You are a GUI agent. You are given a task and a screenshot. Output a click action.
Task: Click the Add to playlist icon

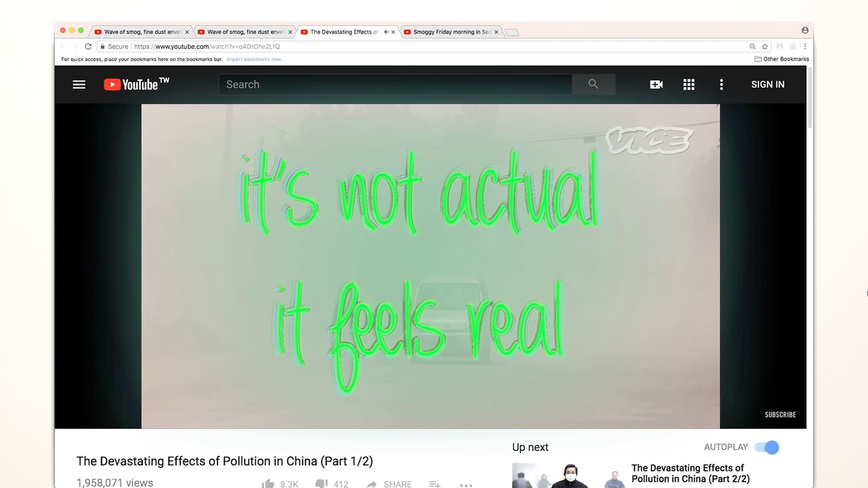pyautogui.click(x=434, y=484)
